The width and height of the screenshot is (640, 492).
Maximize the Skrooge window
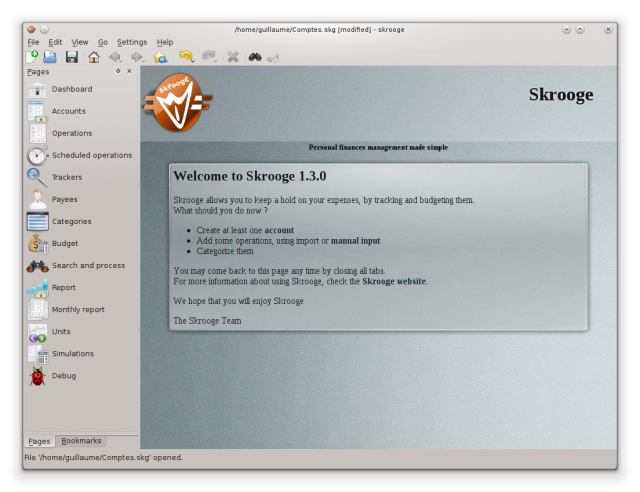click(x=580, y=29)
